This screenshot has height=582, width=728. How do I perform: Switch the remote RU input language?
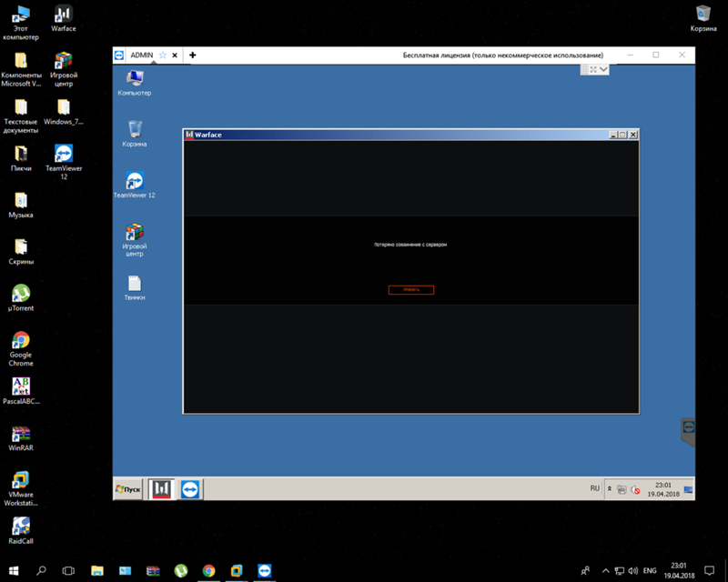click(x=595, y=488)
